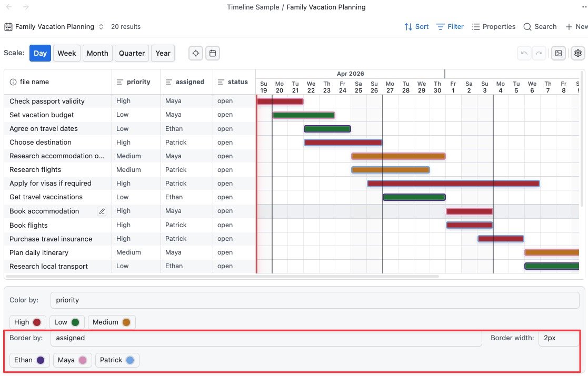Select the Check passport validity task bar
The height and width of the screenshot is (376, 588).
[x=280, y=101]
